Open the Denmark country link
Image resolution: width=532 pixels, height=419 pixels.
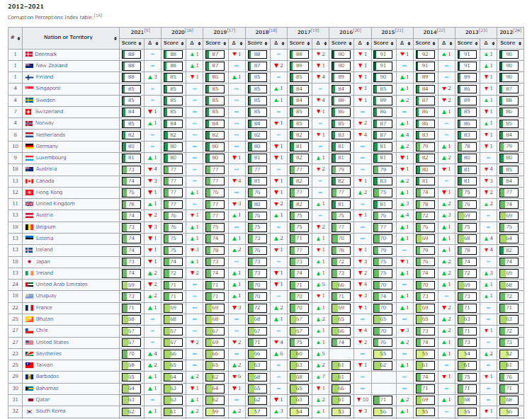[x=46, y=54]
